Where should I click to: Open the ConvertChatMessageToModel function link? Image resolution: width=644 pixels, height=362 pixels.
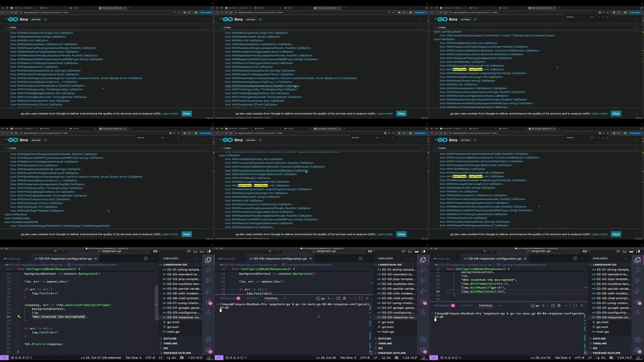tap(60, 226)
